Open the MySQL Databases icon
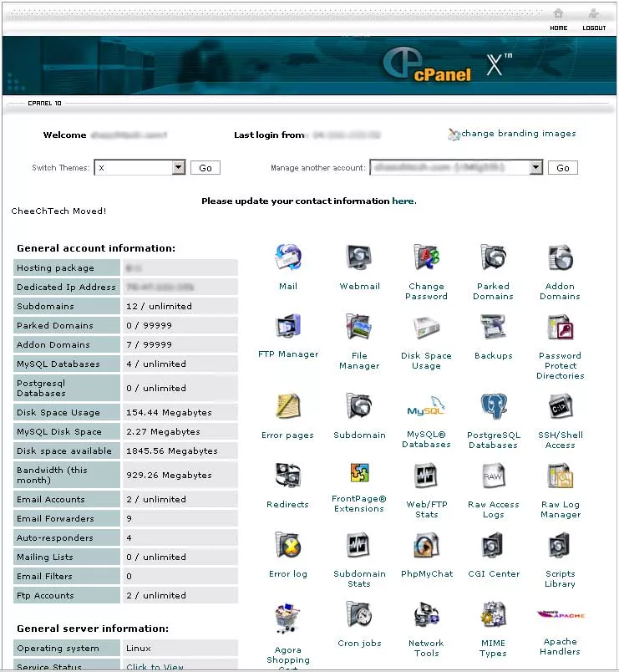The image size is (619, 672). (x=426, y=408)
